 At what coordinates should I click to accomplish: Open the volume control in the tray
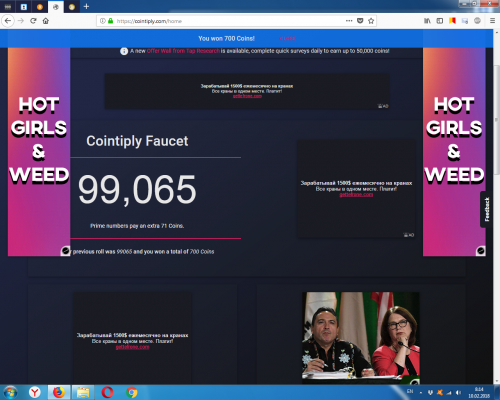click(x=459, y=393)
